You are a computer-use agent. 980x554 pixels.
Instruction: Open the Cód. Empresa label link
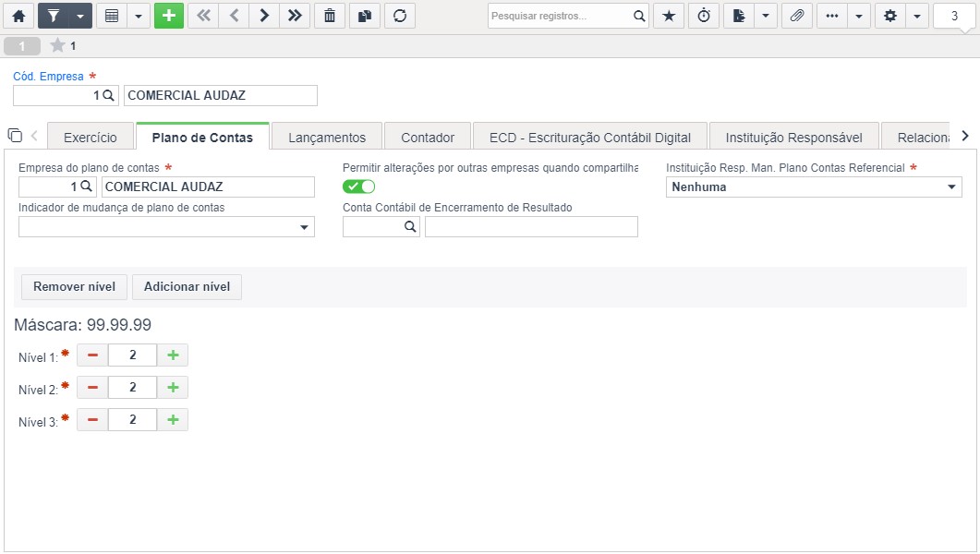[48, 77]
